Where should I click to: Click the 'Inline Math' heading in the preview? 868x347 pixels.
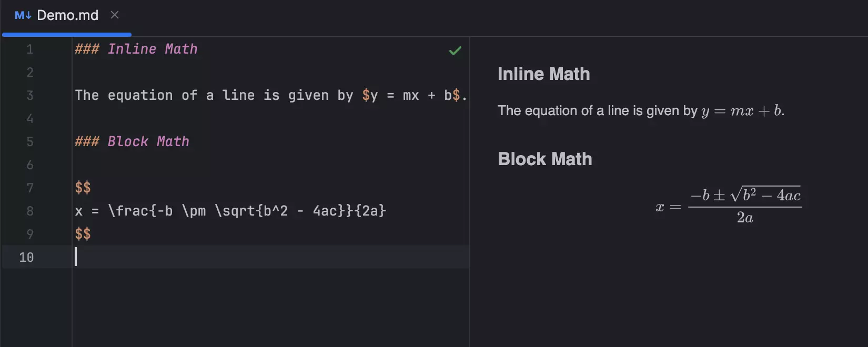[543, 74]
